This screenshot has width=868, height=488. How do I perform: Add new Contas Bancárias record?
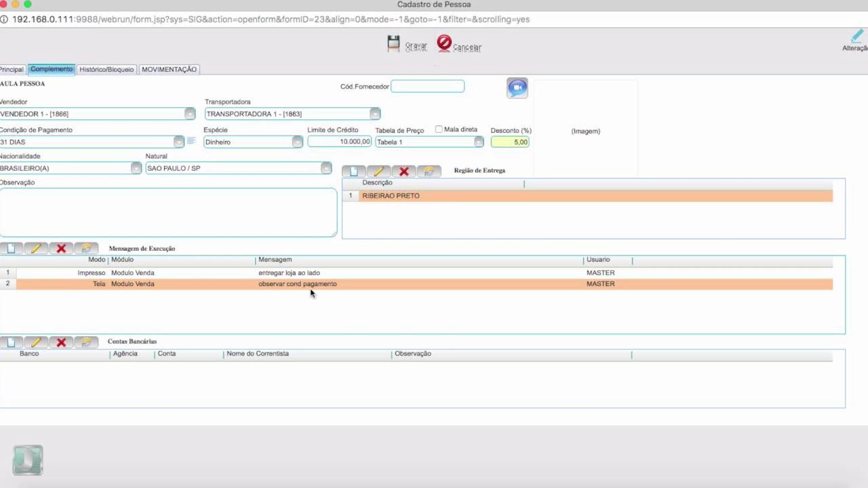(11, 342)
